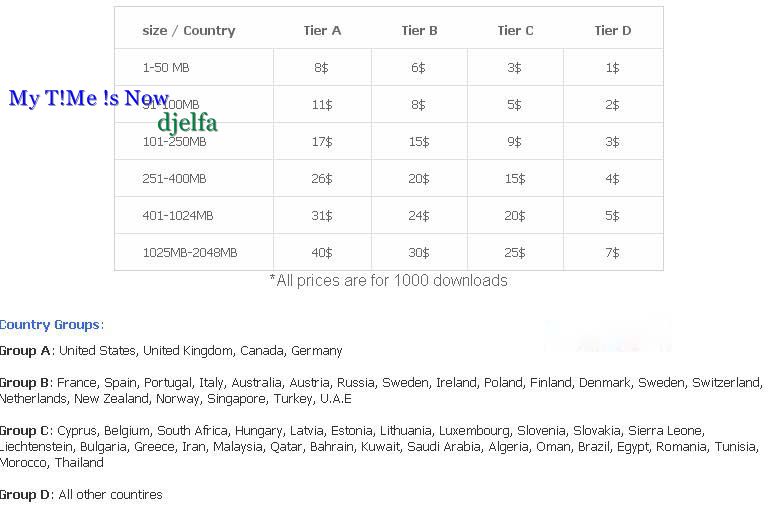774x524 pixels.
Task: Click the 'My T!Me !s Now' watermark text
Action: click(89, 98)
